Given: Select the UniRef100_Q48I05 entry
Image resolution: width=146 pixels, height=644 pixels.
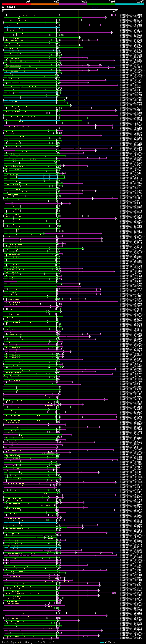Looking at the screenshot, I should 131,42.
